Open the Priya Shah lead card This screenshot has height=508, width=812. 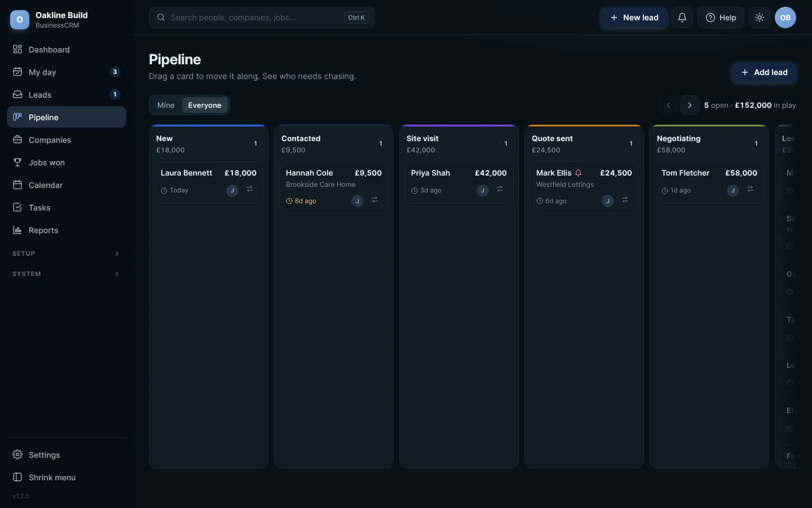459,183
